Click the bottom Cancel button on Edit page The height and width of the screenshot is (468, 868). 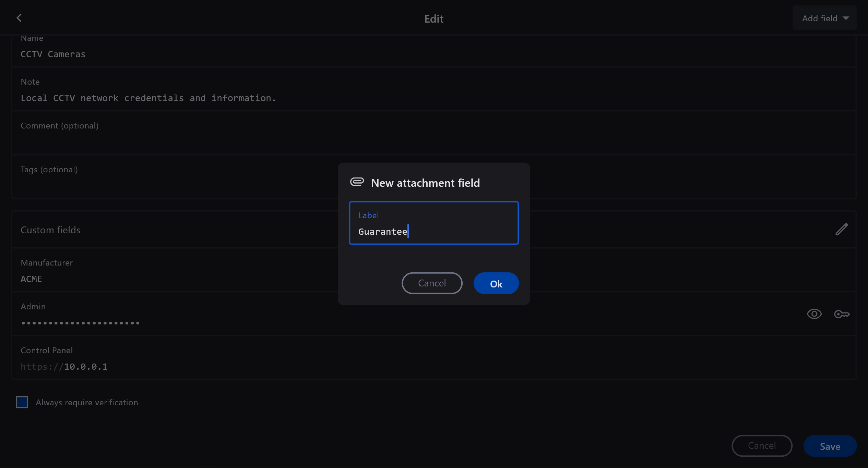pyautogui.click(x=762, y=446)
